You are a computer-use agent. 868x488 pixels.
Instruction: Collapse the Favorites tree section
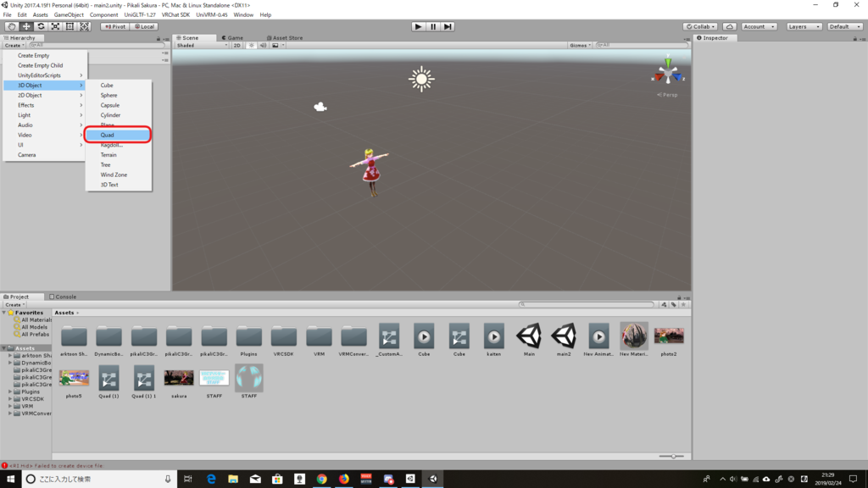pos(4,313)
